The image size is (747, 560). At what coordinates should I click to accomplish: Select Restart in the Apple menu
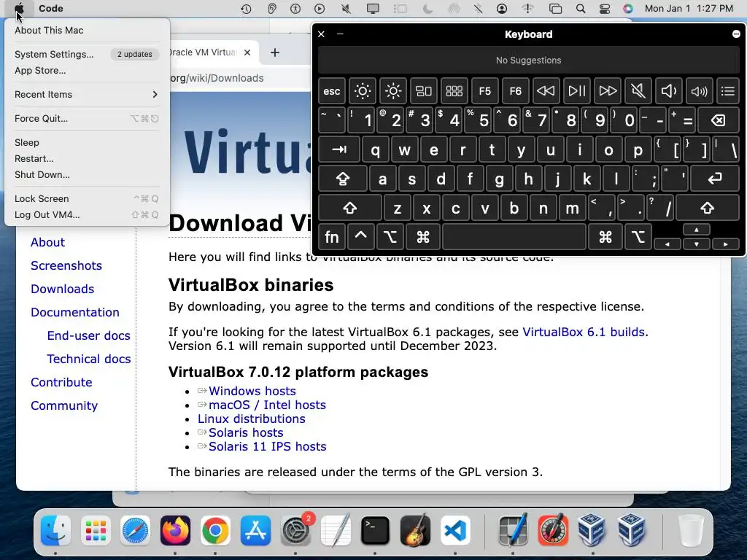87,158
